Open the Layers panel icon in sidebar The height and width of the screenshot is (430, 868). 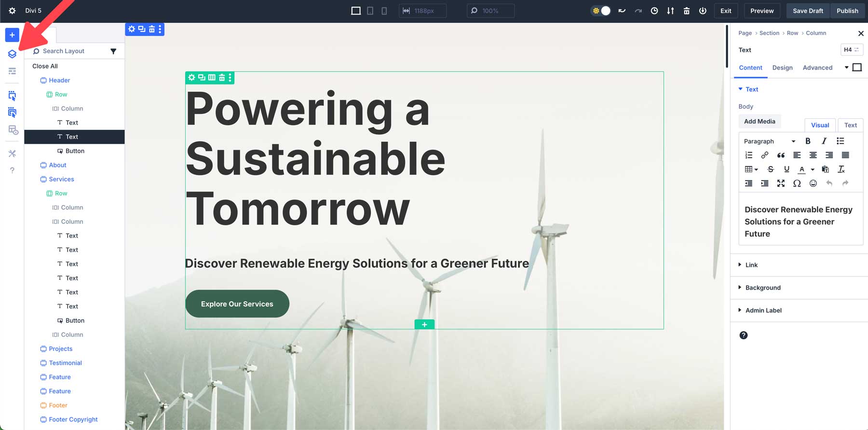coord(12,54)
